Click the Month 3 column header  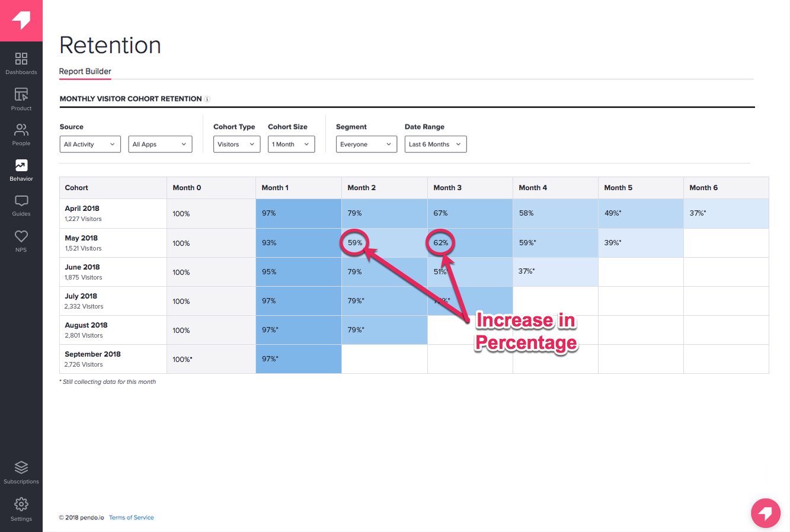click(470, 188)
